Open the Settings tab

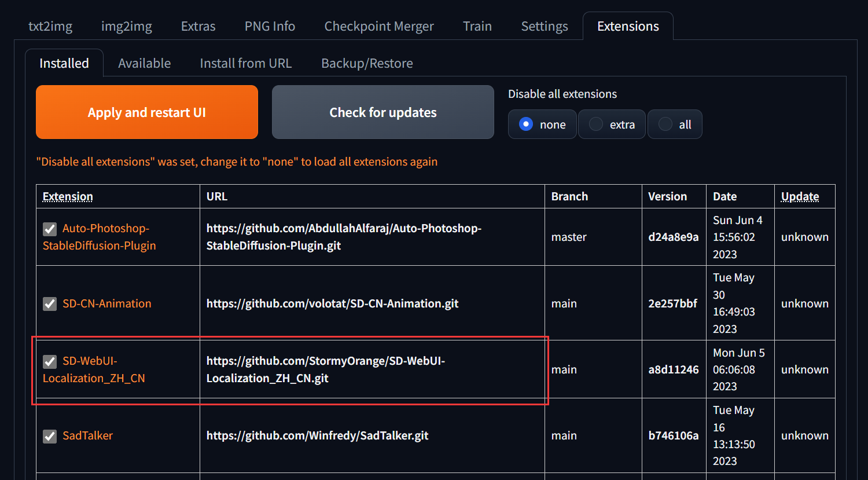(543, 26)
